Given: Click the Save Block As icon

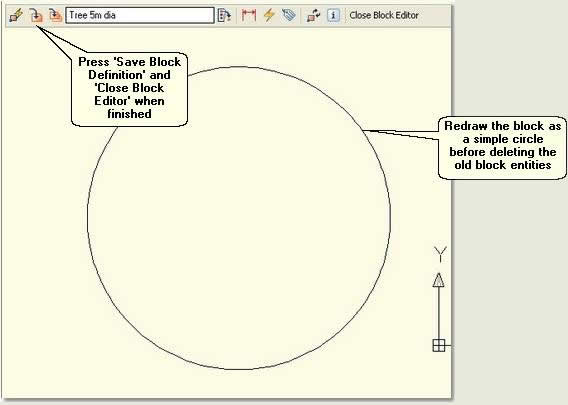Looking at the screenshot, I should [x=55, y=16].
